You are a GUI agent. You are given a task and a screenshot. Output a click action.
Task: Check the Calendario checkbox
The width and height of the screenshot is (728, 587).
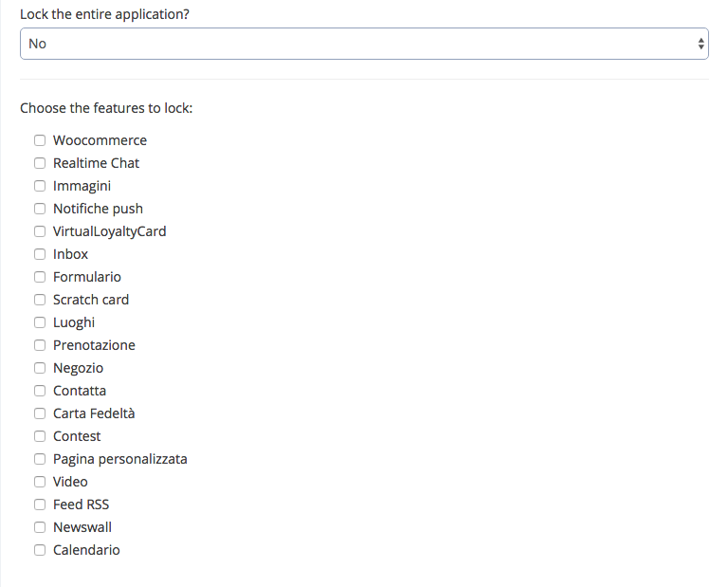pos(40,550)
